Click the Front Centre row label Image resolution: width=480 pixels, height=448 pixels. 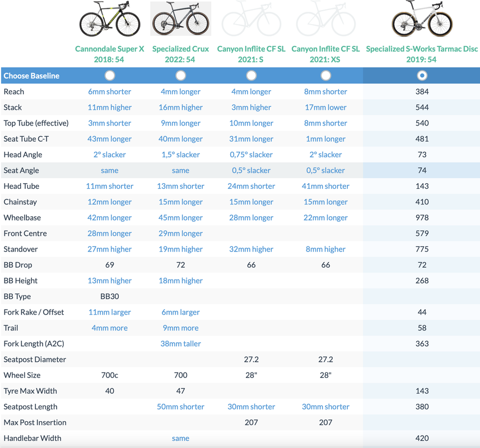click(x=25, y=234)
